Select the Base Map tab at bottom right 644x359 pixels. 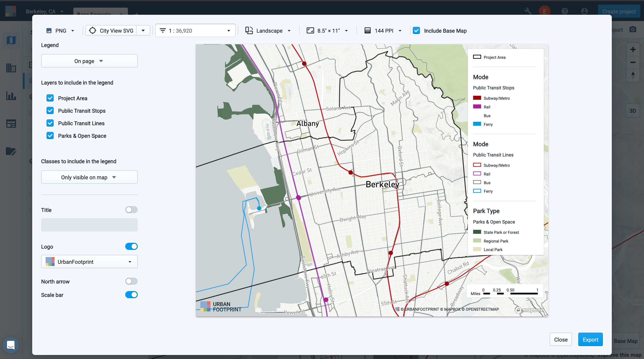pos(626,341)
